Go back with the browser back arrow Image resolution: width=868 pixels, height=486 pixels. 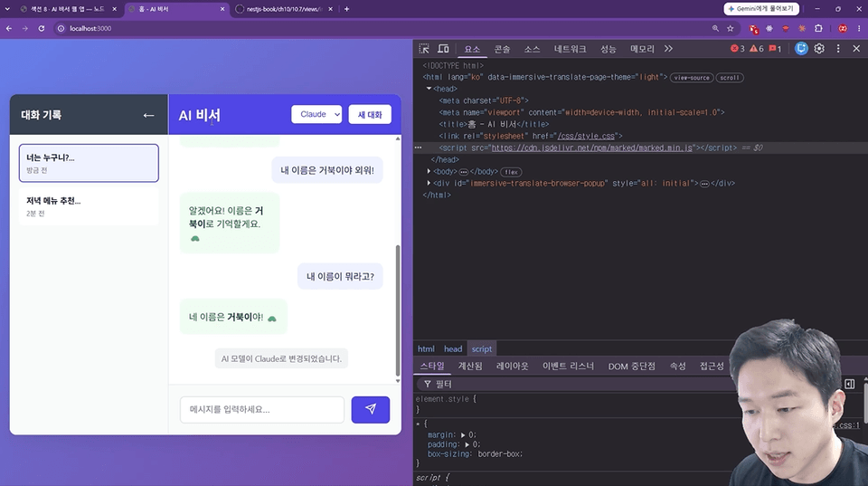tap(9, 28)
